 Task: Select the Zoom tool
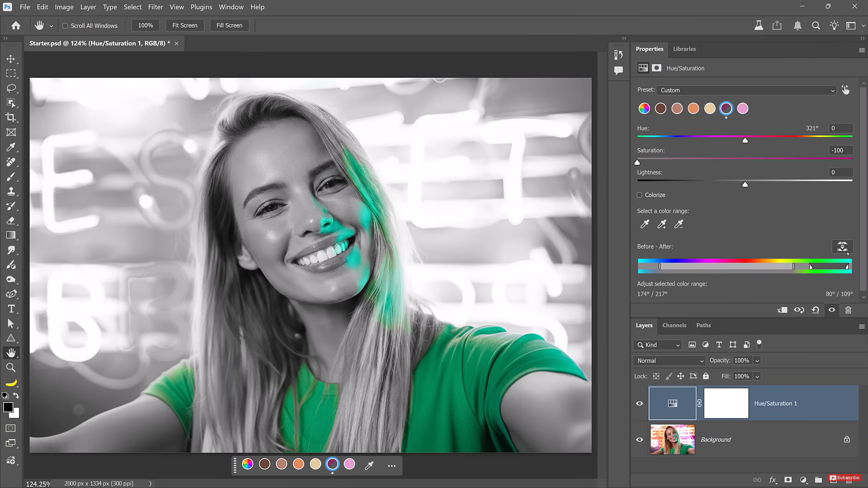[x=11, y=367]
